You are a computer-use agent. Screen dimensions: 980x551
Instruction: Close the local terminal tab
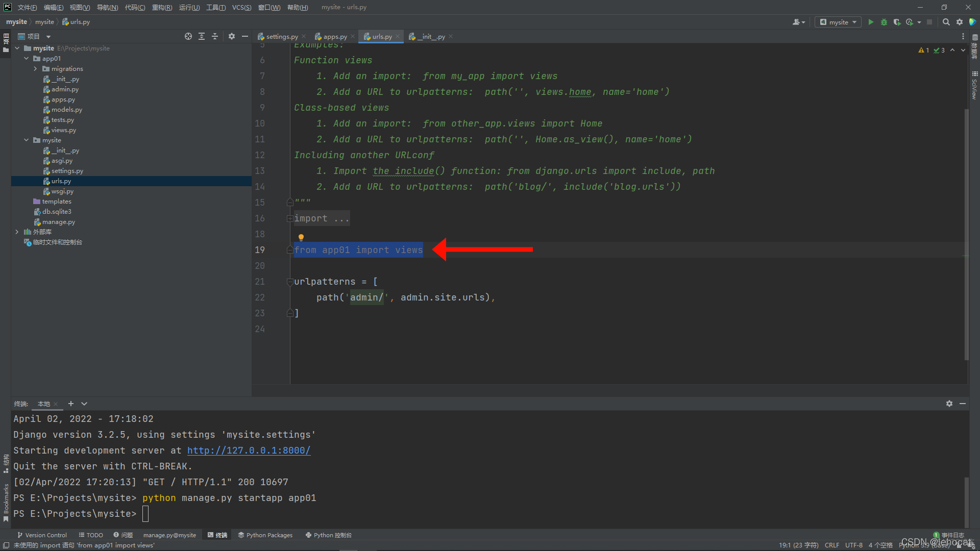coord(56,404)
